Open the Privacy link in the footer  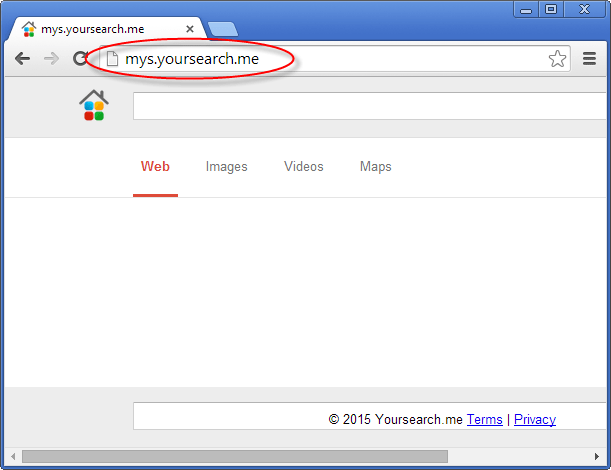coord(535,419)
